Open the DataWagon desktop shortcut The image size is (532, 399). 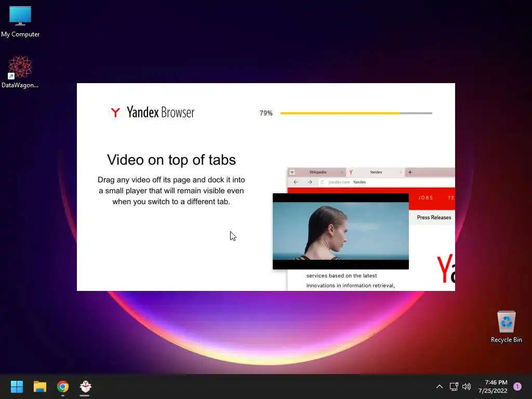point(20,72)
